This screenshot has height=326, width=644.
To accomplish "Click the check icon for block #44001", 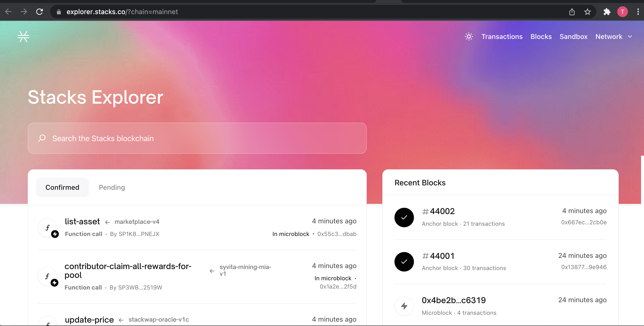I will click(x=404, y=262).
